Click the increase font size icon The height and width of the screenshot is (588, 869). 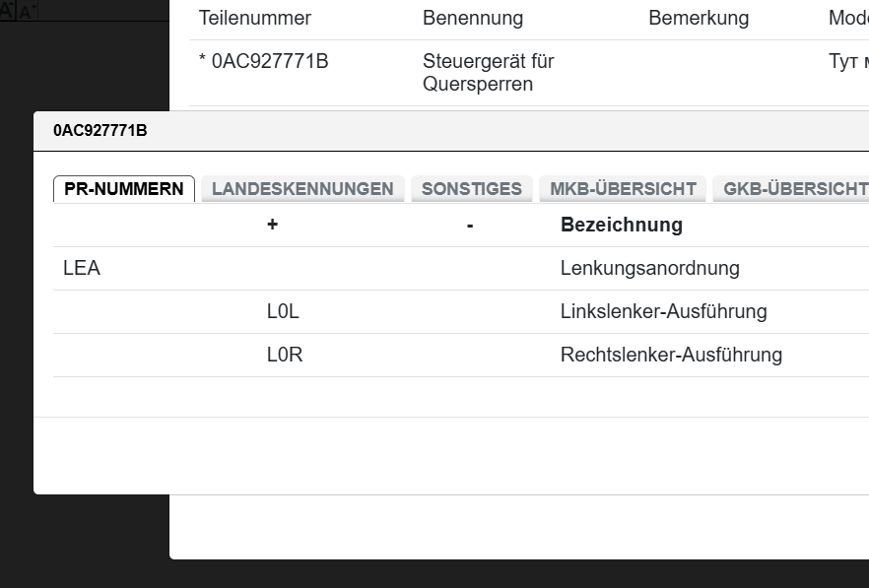click(8, 10)
